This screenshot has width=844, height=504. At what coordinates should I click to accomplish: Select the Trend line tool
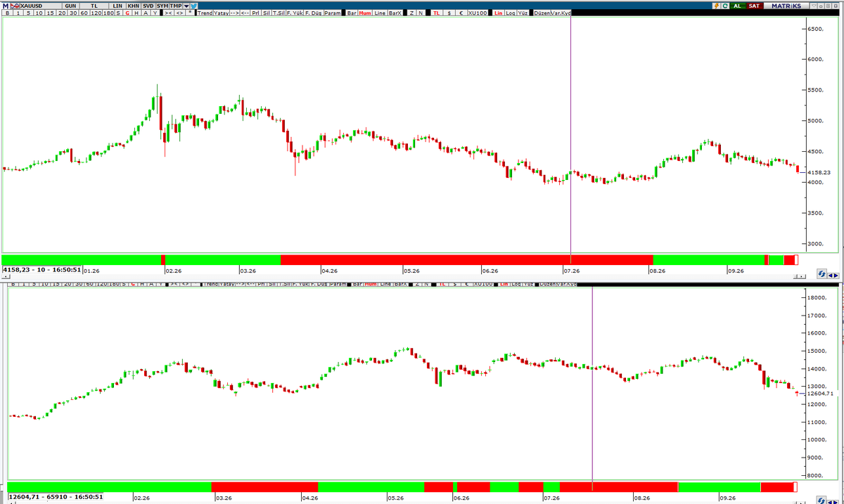pos(205,13)
